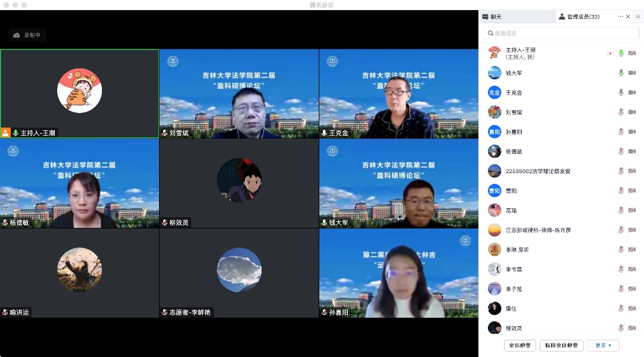
Task: Open the three-dot options in member panel header
Action: [620, 17]
